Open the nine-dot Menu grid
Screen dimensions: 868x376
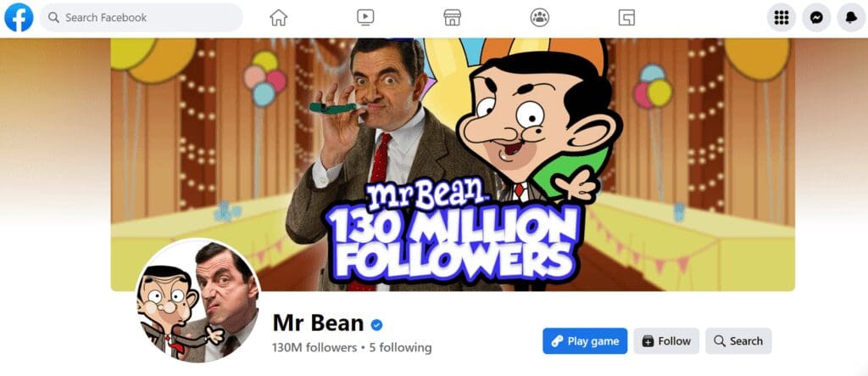click(781, 18)
